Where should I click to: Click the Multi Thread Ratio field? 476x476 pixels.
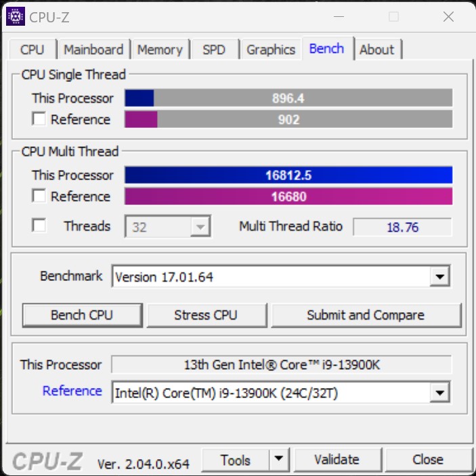[402, 227]
